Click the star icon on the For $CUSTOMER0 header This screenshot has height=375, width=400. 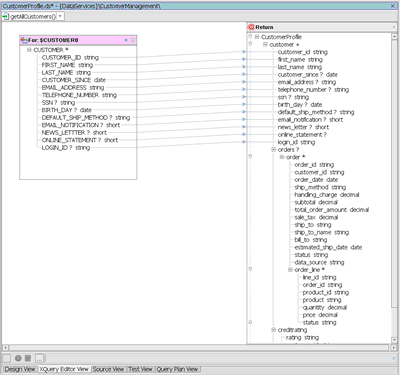(x=126, y=40)
